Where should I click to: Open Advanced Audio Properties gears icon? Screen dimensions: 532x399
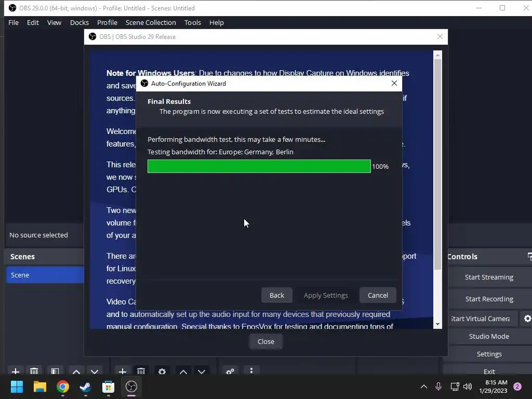[230, 371]
